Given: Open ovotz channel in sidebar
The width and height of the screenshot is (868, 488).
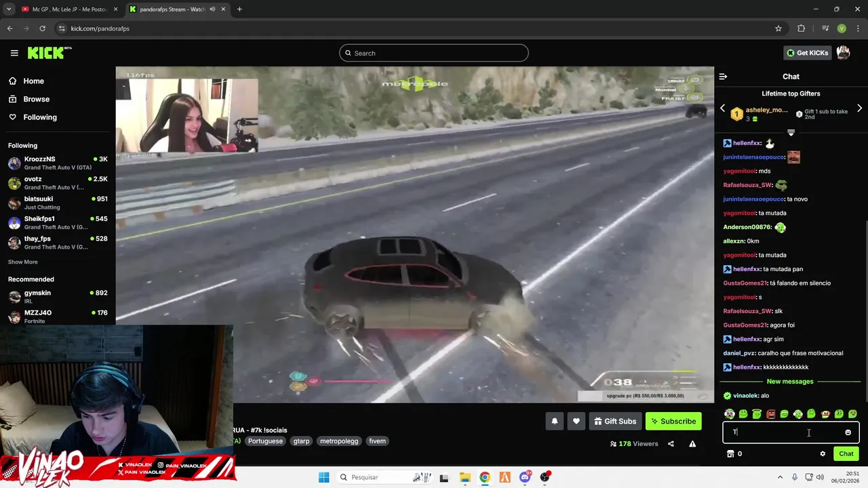Looking at the screenshot, I should [58, 183].
